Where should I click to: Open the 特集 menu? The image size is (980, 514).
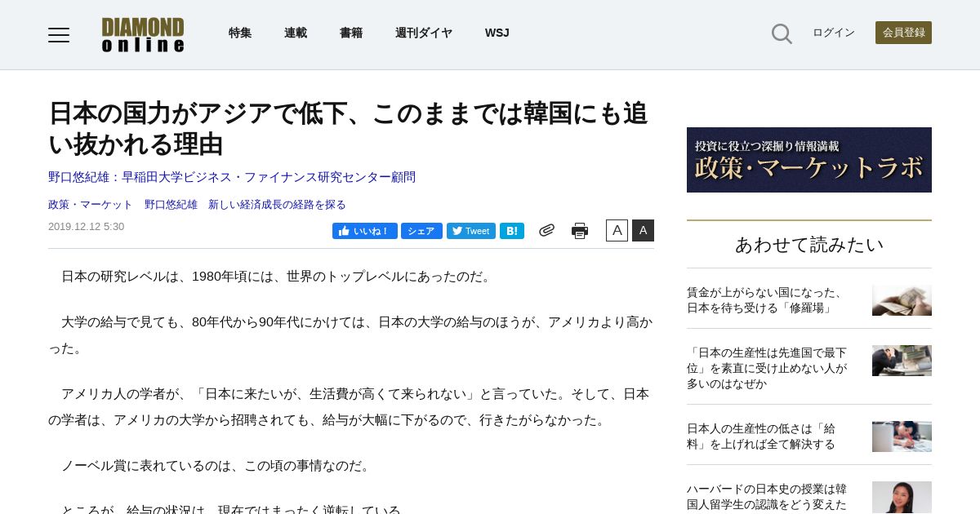[x=240, y=33]
